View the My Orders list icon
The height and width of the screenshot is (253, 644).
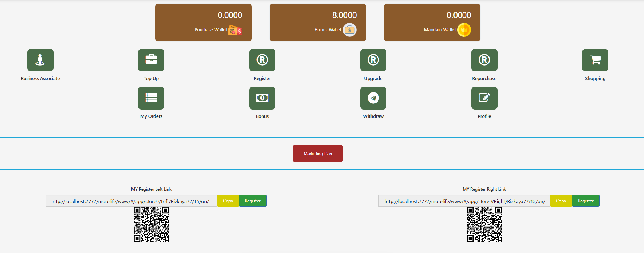(x=151, y=98)
